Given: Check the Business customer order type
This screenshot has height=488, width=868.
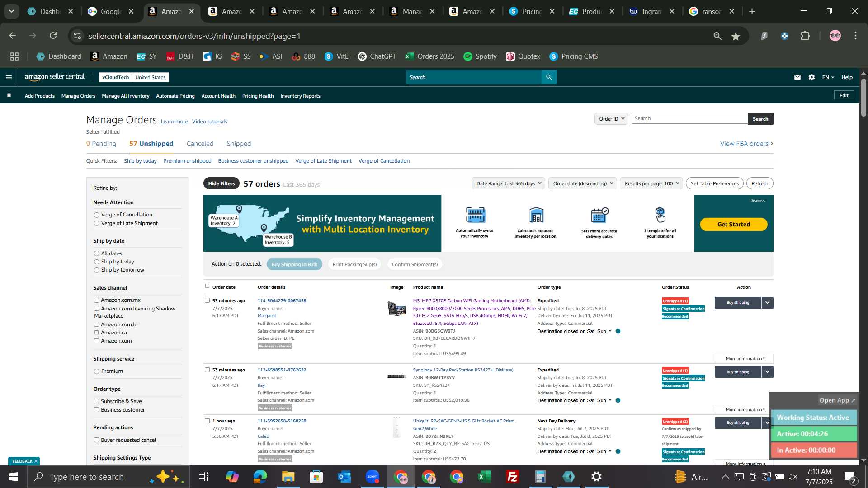Looking at the screenshot, I should point(96,410).
